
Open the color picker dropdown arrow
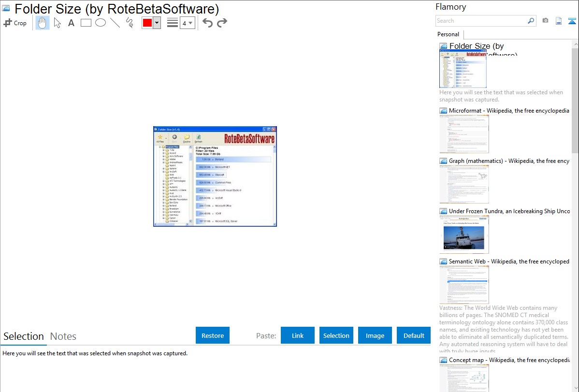tap(157, 23)
